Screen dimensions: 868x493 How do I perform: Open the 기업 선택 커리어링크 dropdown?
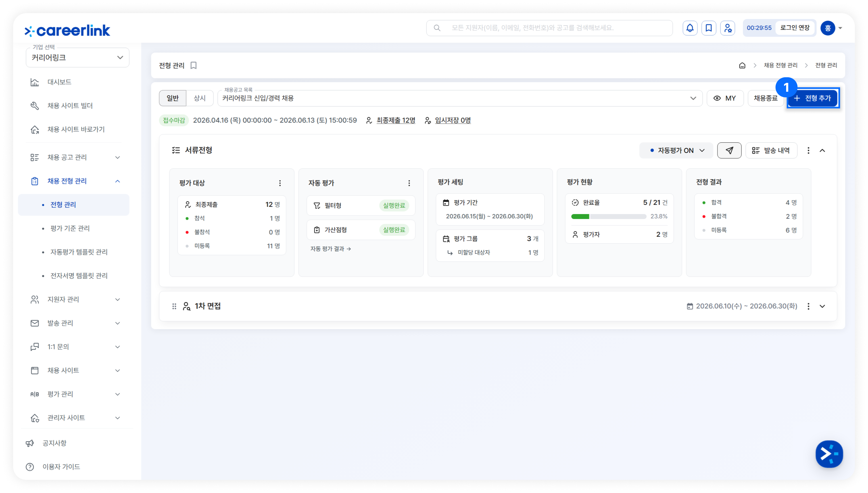pos(78,58)
